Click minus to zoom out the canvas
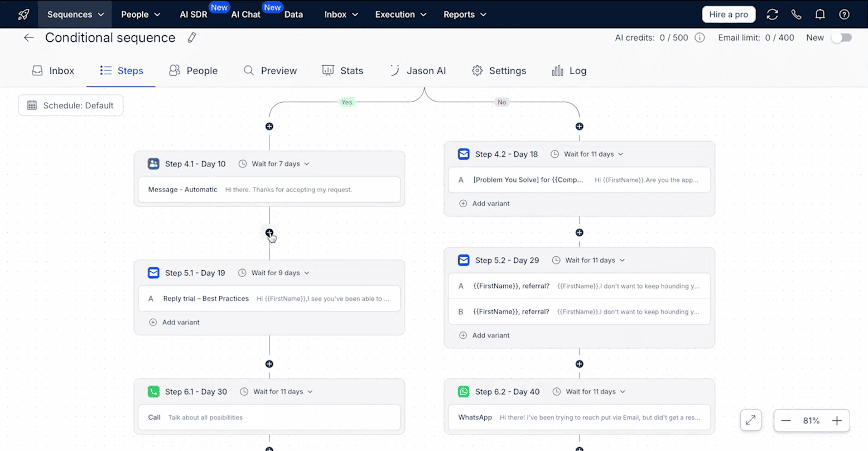The width and height of the screenshot is (868, 451). click(787, 420)
